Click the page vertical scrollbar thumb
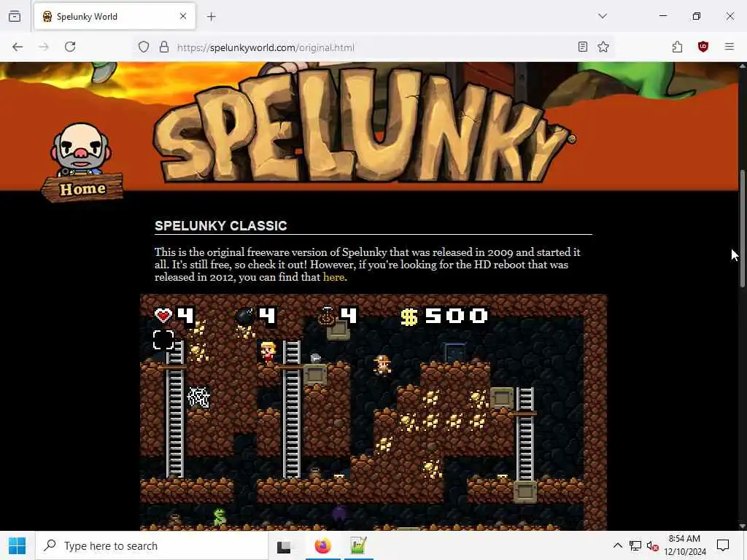Screen dimensions: 747x560 742,227
